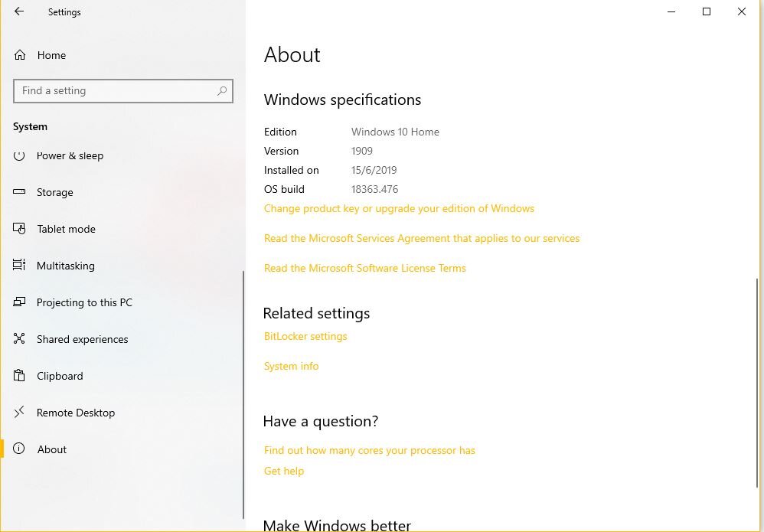The image size is (764, 532).
Task: Click the Storage drive icon
Action: [19, 192]
